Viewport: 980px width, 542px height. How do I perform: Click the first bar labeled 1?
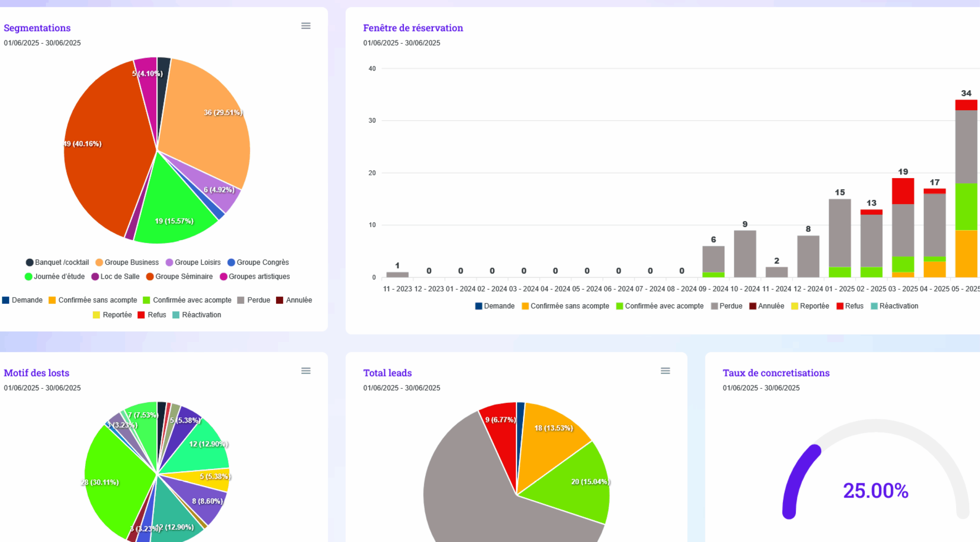click(397, 275)
